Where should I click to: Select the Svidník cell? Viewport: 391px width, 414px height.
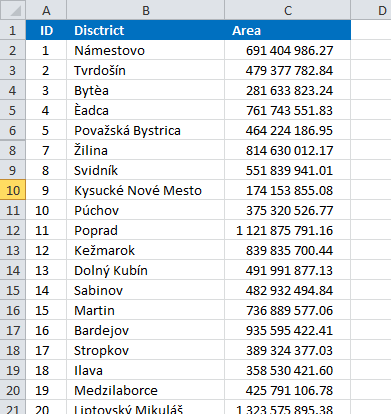click(146, 170)
